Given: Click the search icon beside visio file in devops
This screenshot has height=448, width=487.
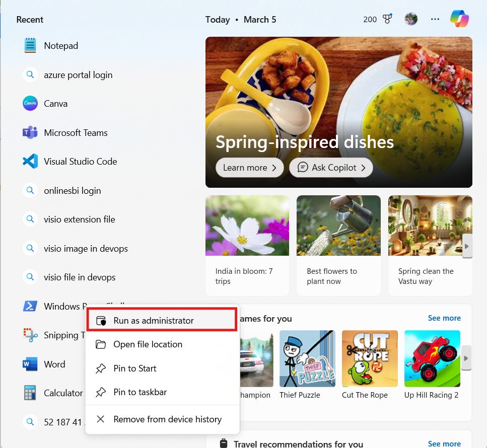Looking at the screenshot, I should click(30, 277).
